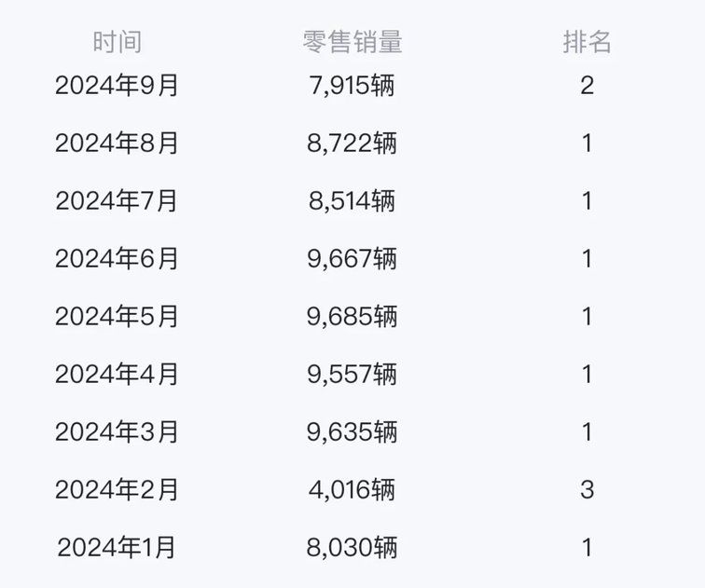Click the 7,915辆 sales value
Screen dimensions: 705x588
pyautogui.click(x=352, y=86)
